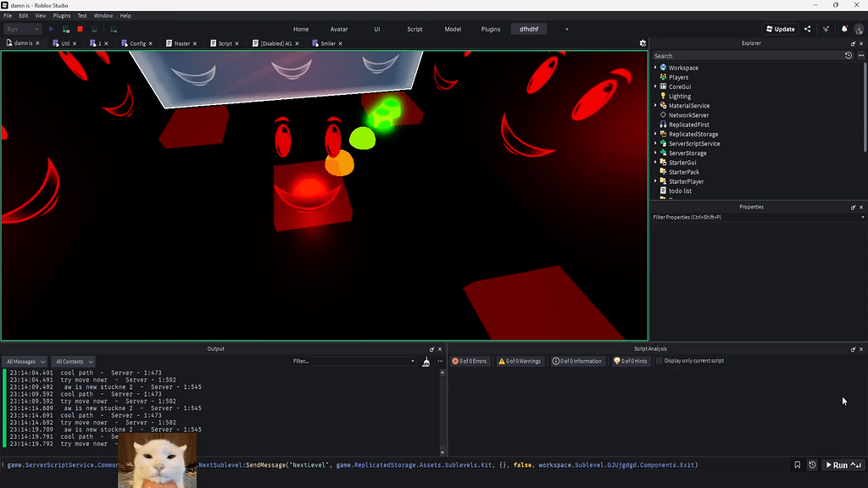Switch to the Model ribbon tab
The image size is (868, 488).
point(453,29)
